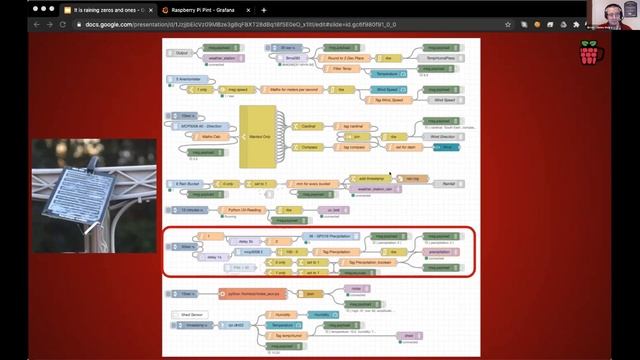Click the purple 'shed' output node
The height and width of the screenshot is (360, 640).
coord(409,336)
